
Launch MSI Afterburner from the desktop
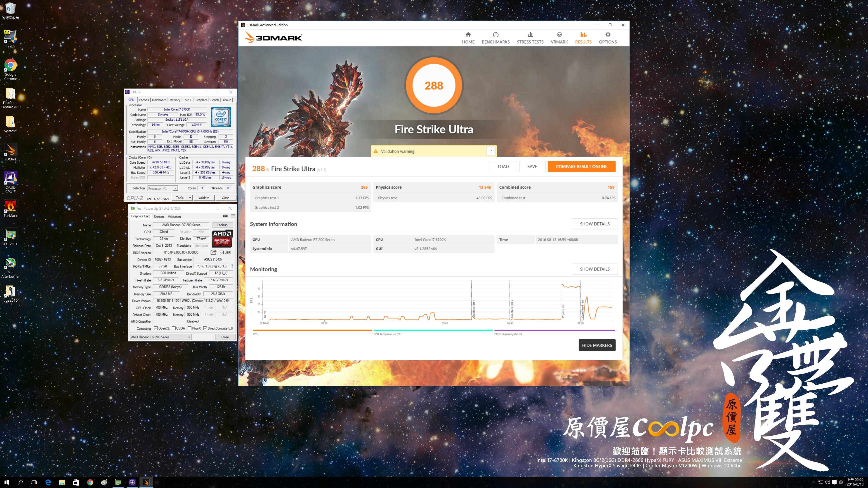coord(10,267)
